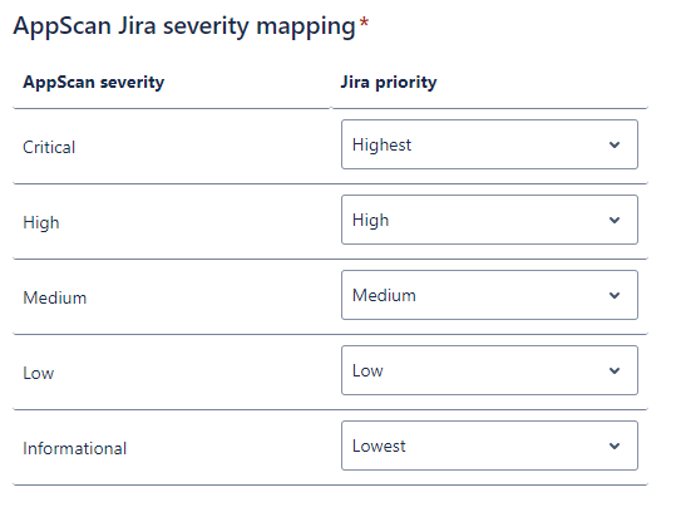
Task: Select the Critical severity row label
Action: pos(49,147)
